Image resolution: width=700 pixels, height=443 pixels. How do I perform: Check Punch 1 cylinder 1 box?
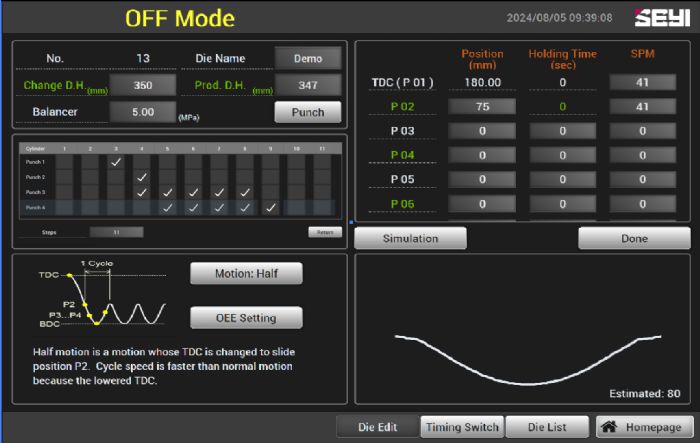point(65,162)
